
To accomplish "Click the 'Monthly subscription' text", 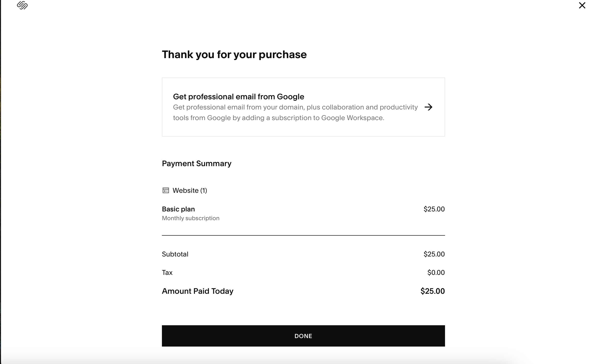I will coord(191,218).
